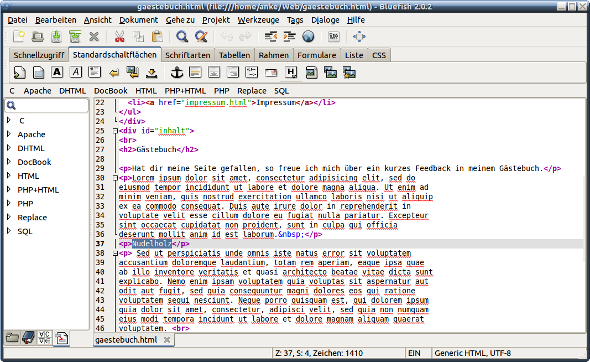Click the H heading toolbar icon
The width and height of the screenshot is (590, 362).
(291, 72)
